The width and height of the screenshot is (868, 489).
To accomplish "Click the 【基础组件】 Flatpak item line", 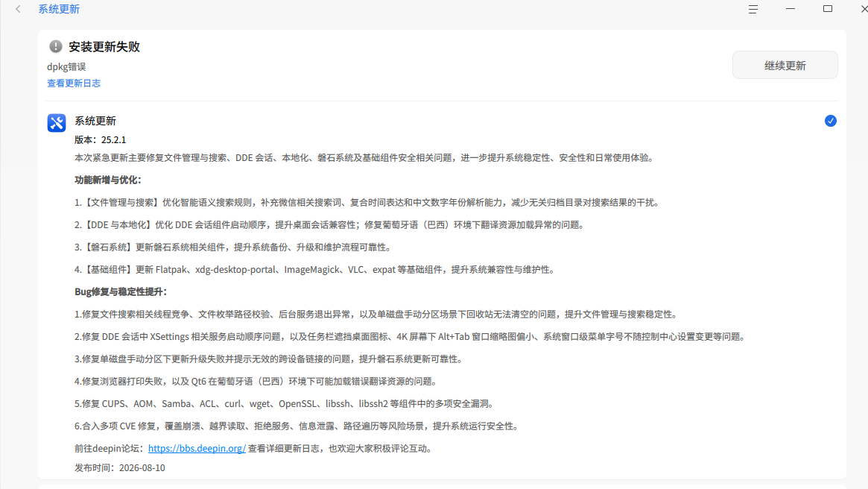I will (x=316, y=270).
